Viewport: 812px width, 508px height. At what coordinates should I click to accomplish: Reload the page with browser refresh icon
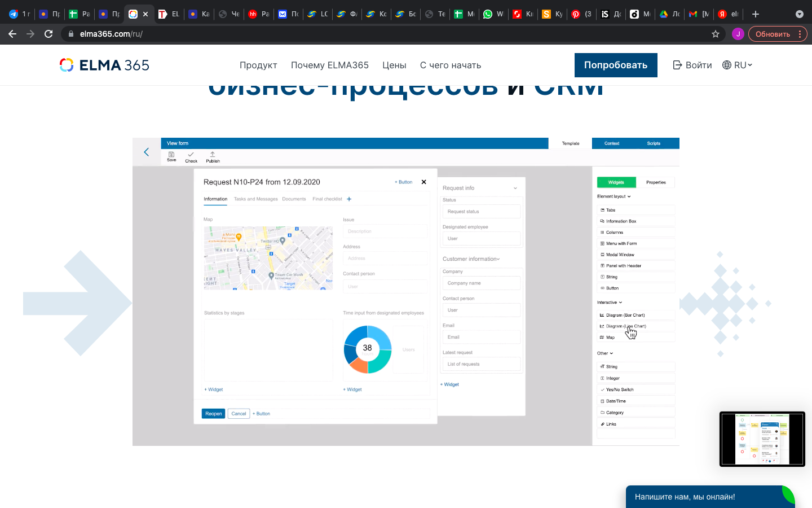coord(48,34)
